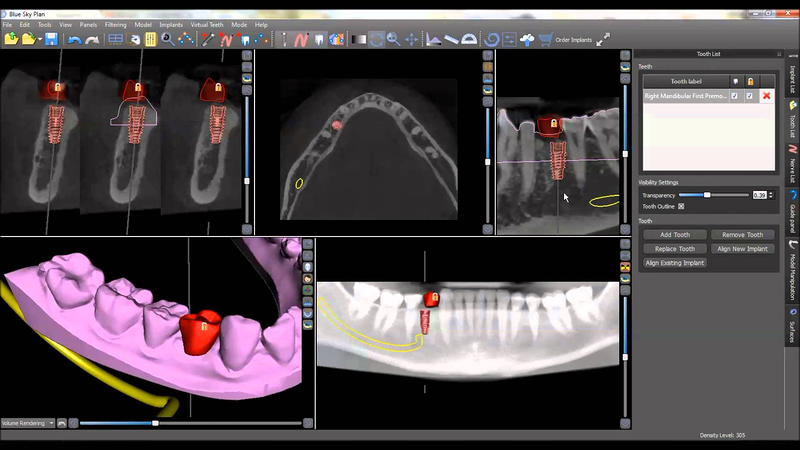
Task: Click the pan cross-arrows tool
Action: point(410,39)
